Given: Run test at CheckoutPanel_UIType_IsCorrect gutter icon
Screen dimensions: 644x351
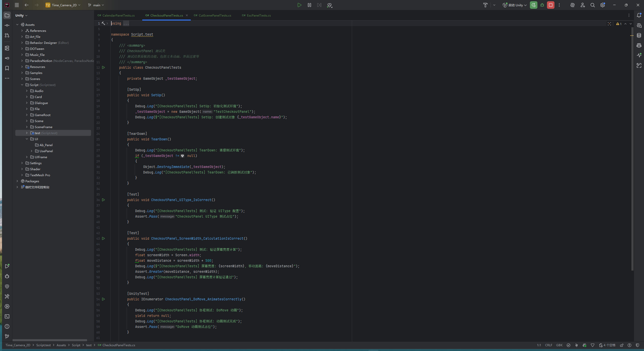Looking at the screenshot, I should [x=103, y=200].
